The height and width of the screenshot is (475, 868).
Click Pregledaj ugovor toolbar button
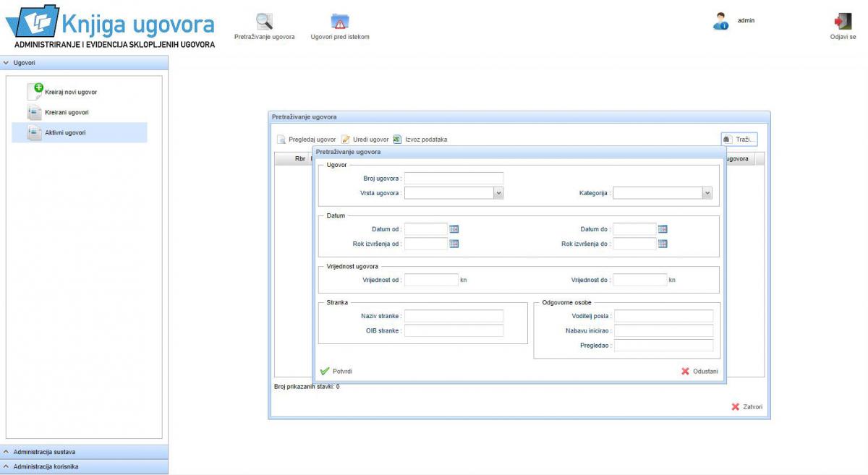click(307, 140)
